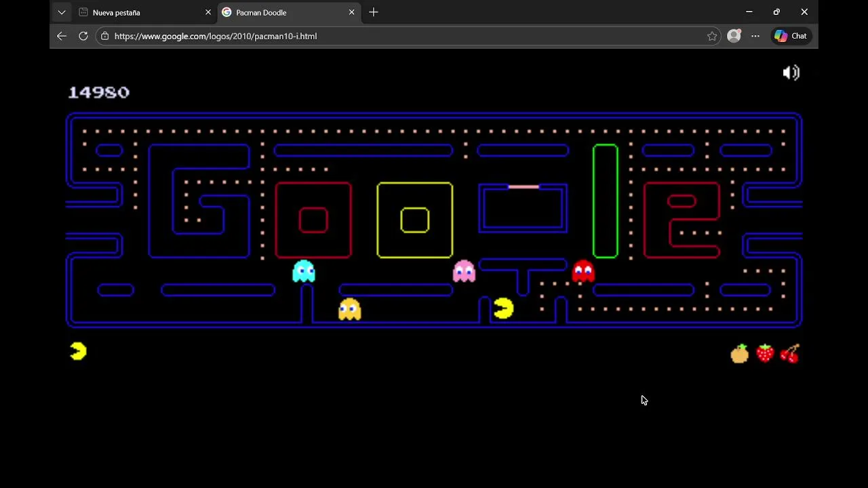
Task: Click the cherry level icon
Action: (x=790, y=353)
